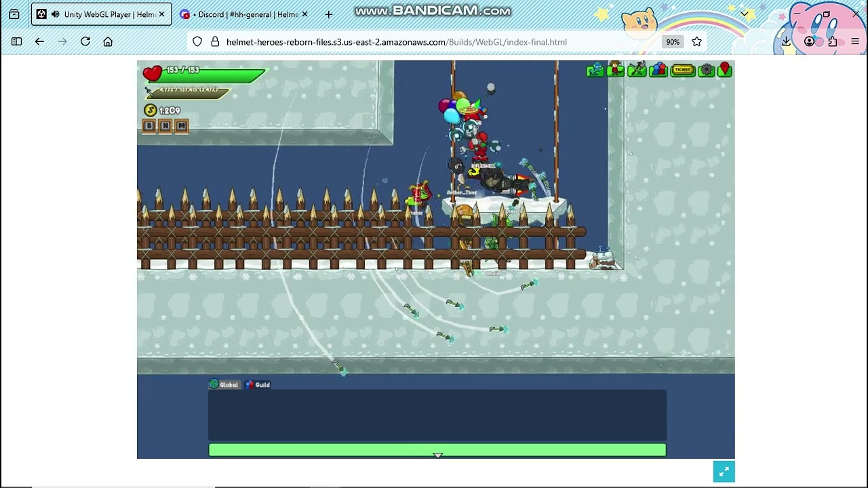Close the Discord browser tab
Screen dimensions: 868x488
coord(304,14)
